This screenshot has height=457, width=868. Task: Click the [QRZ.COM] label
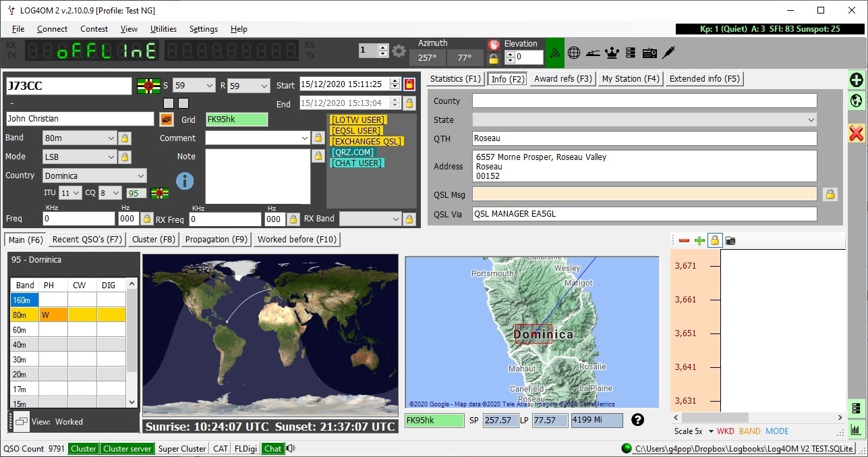tap(353, 153)
